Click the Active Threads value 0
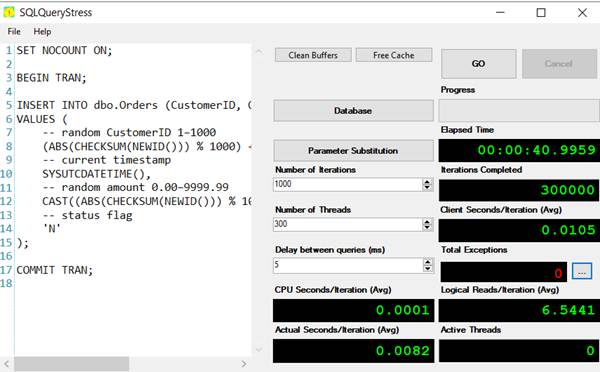The width and height of the screenshot is (600, 372). click(590, 351)
